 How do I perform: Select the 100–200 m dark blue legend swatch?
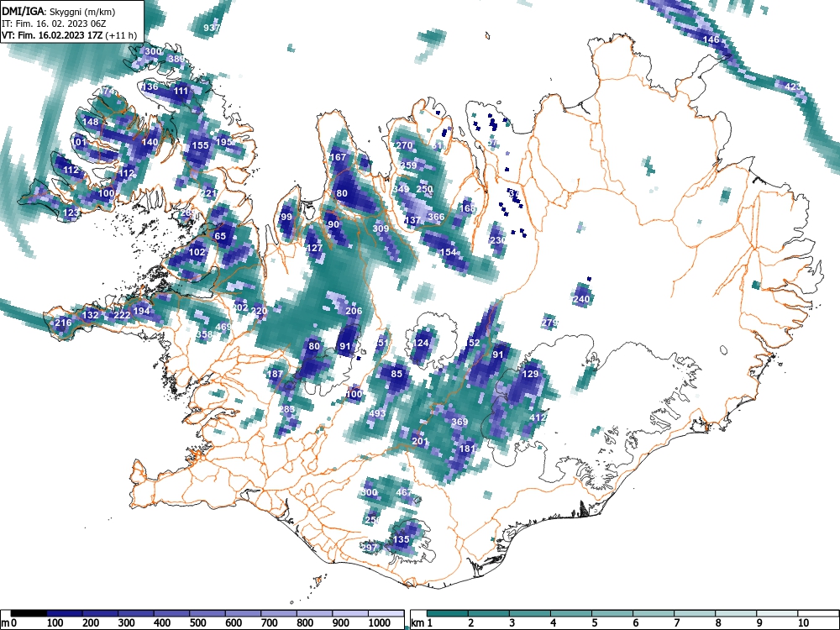(65, 613)
